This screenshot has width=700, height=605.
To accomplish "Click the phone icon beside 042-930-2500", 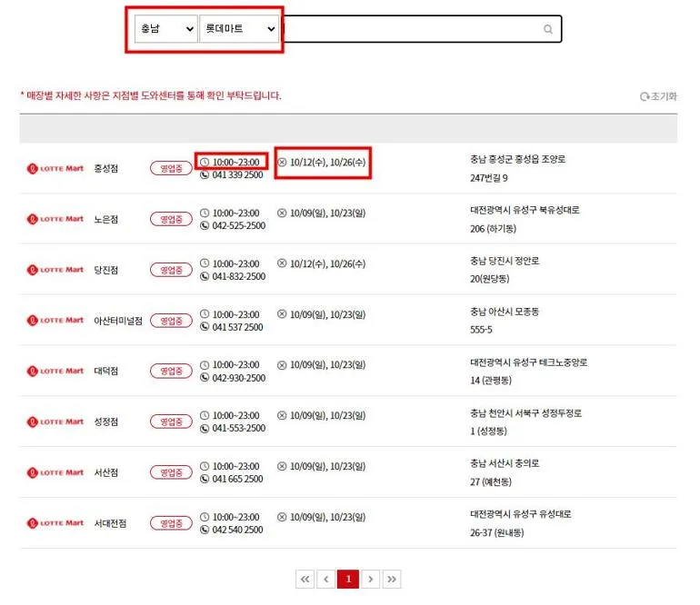I will point(205,378).
